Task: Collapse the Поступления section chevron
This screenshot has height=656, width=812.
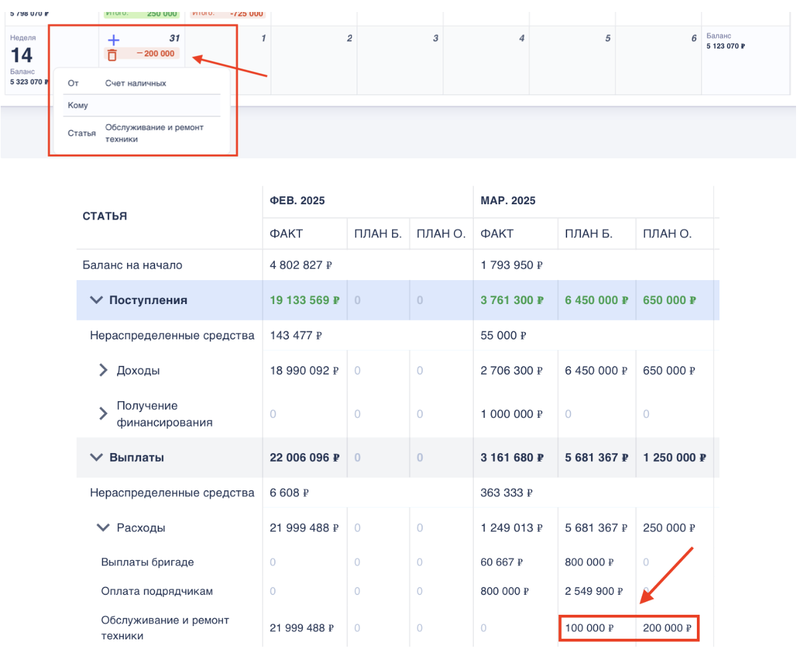Action: click(x=97, y=300)
